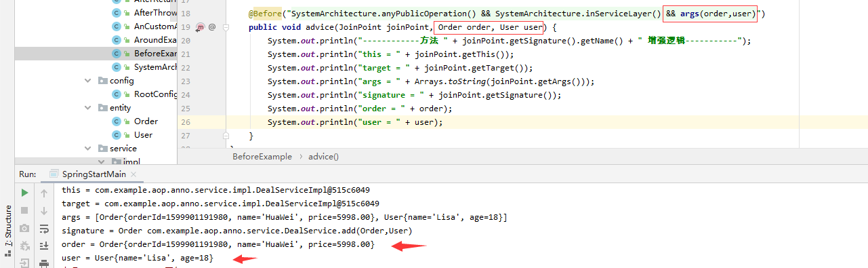The width and height of the screenshot is (868, 268).
Task: Click the console line "user = User{name='Lisa', age=18}"
Action: (138, 258)
